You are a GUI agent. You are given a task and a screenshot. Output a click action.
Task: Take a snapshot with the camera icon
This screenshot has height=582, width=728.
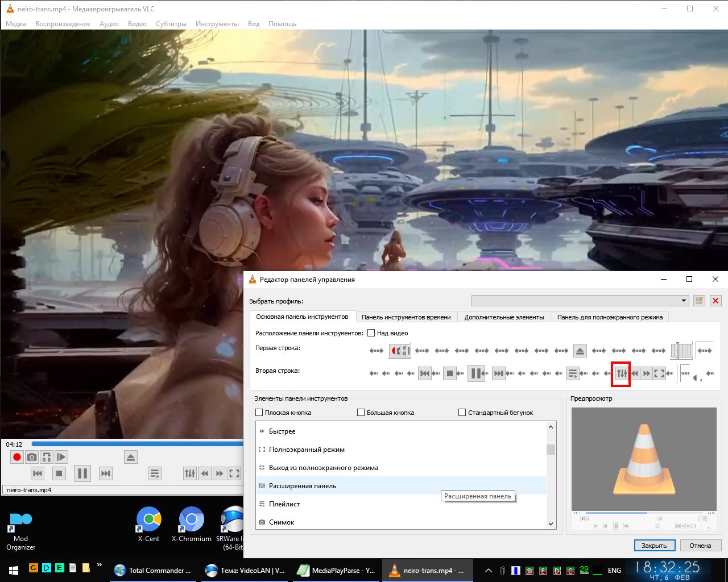(32, 457)
